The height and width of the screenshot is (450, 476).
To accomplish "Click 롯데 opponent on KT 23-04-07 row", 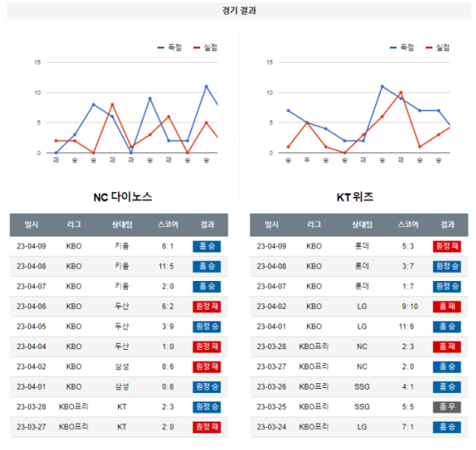I will (x=362, y=287).
